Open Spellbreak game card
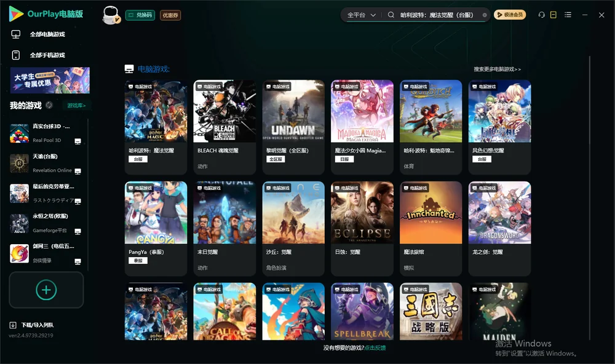This screenshot has height=364, width=615. point(362,312)
